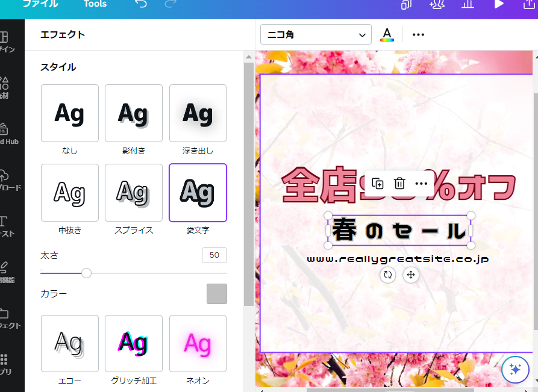Open the toolbar overflow menu (three dots)
Viewport: 538px width, 392px height.
click(x=418, y=34)
